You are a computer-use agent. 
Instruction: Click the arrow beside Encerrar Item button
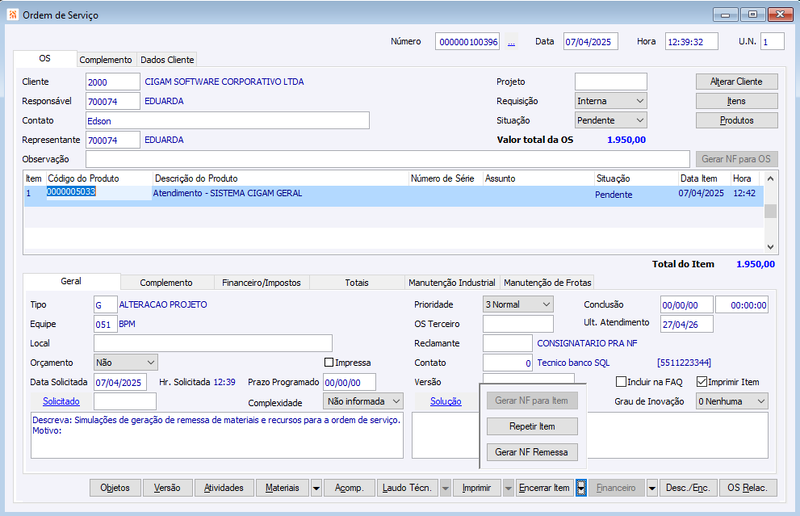pyautogui.click(x=581, y=488)
